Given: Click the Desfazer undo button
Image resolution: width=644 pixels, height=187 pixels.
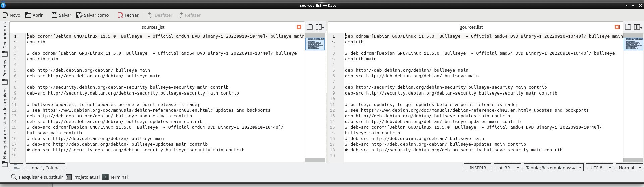Looking at the screenshot, I should [160, 15].
